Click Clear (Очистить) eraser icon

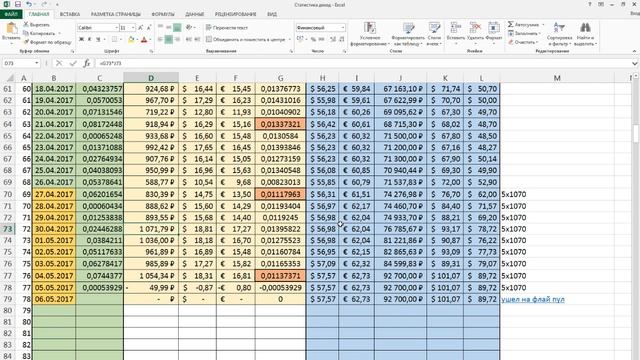point(511,42)
